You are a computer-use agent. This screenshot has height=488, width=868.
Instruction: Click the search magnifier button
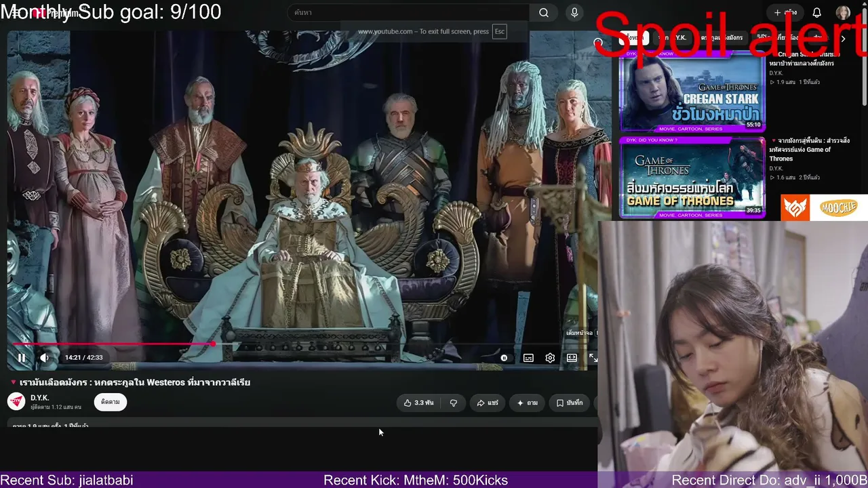pos(544,13)
